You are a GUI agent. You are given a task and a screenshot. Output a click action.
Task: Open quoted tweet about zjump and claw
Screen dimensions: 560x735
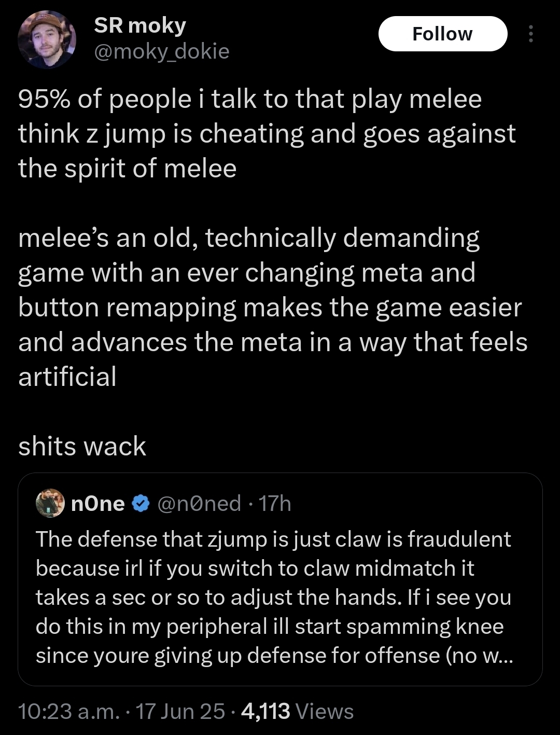[280, 579]
